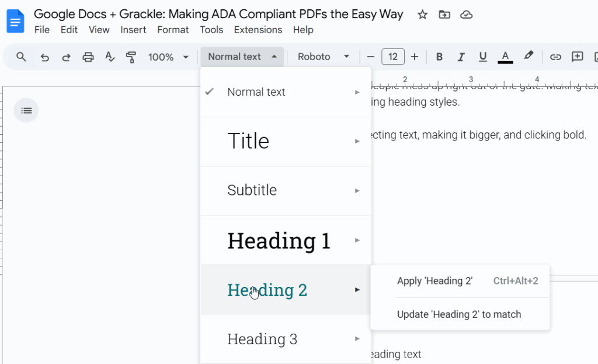Open the Extensions menu
Screen dimensions: 598x364
[258, 30]
